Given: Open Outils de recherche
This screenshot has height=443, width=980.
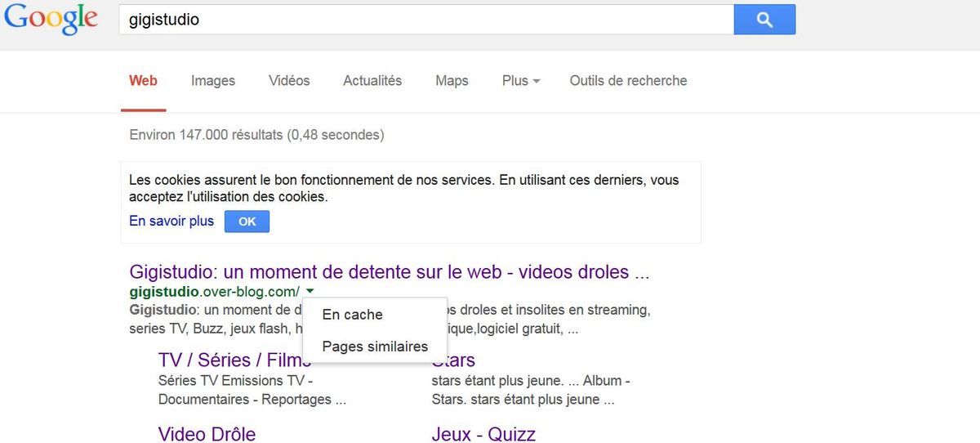Looking at the screenshot, I should tap(628, 81).
